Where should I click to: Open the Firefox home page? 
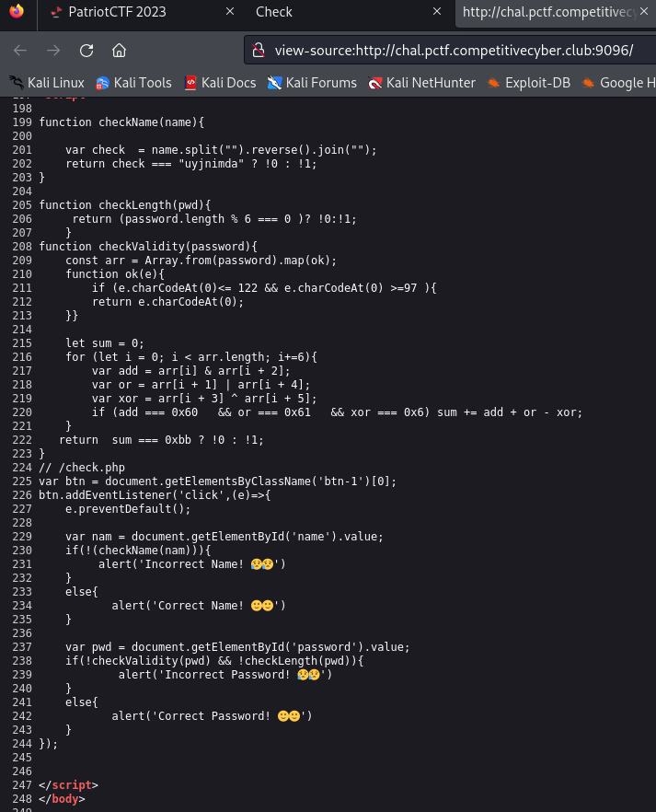(x=119, y=51)
